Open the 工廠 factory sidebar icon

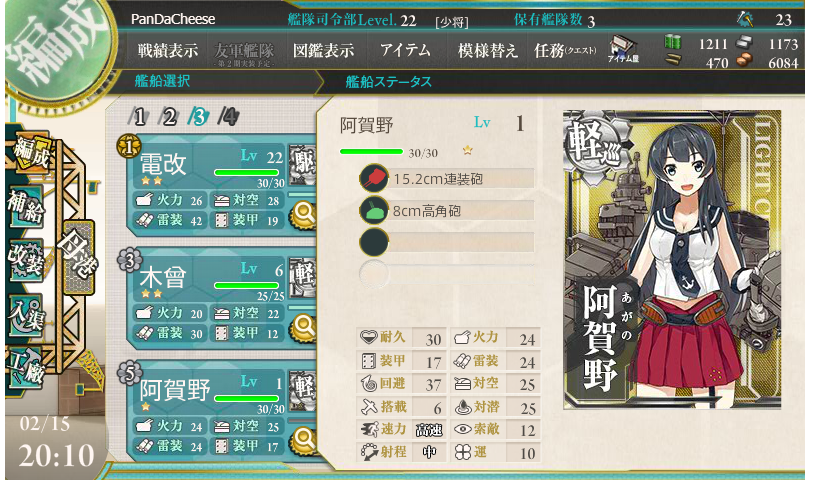pos(25,367)
